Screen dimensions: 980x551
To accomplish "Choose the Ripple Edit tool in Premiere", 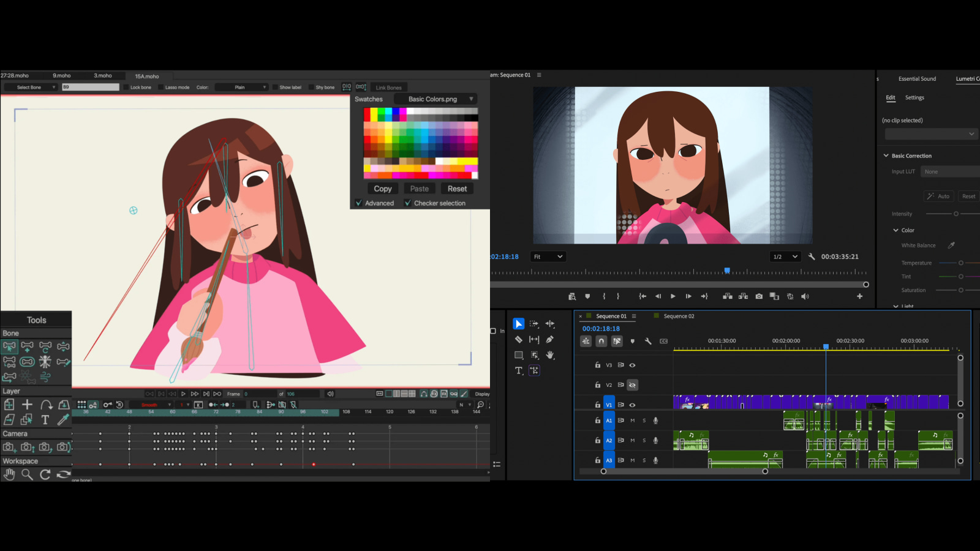I will pos(550,324).
